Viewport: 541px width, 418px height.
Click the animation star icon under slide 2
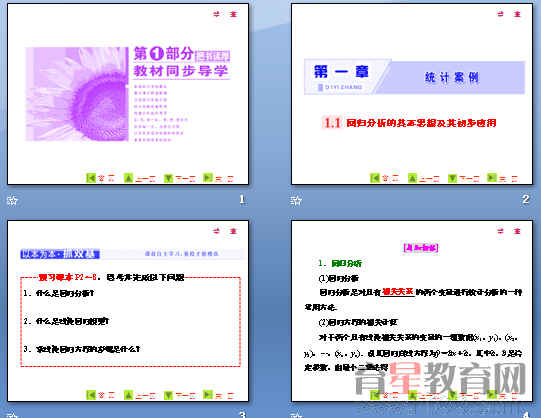(296, 200)
